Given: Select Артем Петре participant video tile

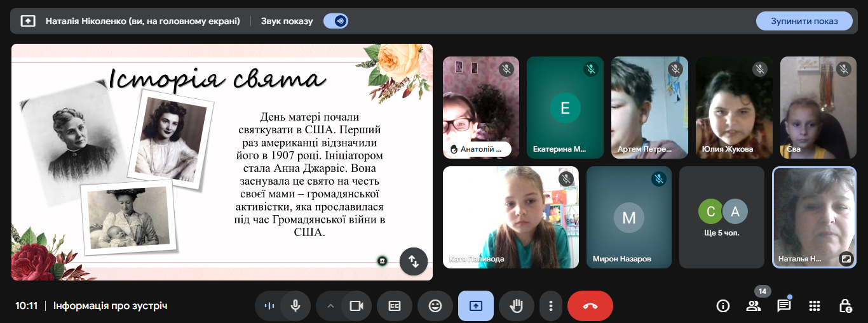Looking at the screenshot, I should click(649, 107).
